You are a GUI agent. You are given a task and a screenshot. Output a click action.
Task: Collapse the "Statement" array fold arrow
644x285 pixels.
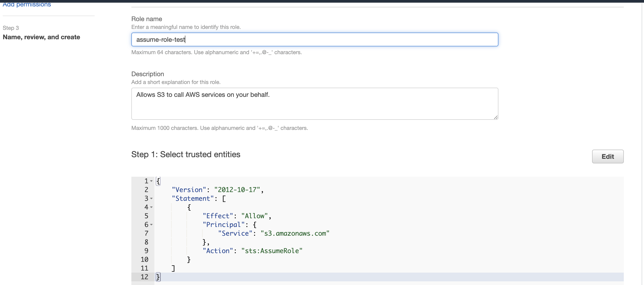[x=151, y=198]
